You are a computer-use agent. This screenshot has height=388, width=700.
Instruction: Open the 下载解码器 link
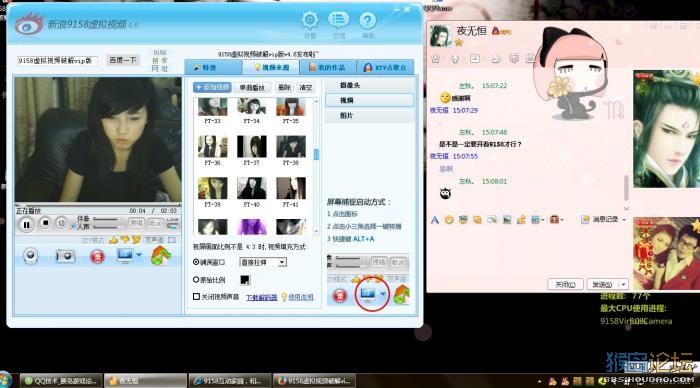262,297
